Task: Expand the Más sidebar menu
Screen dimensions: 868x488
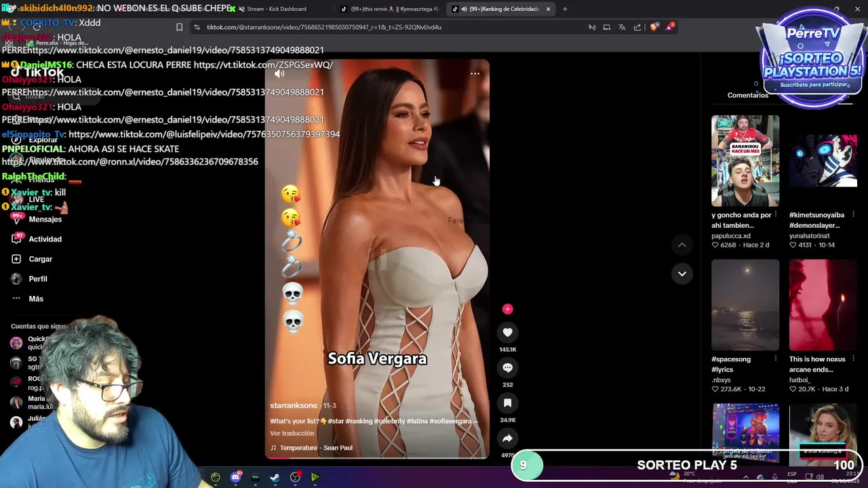Action: [28, 299]
